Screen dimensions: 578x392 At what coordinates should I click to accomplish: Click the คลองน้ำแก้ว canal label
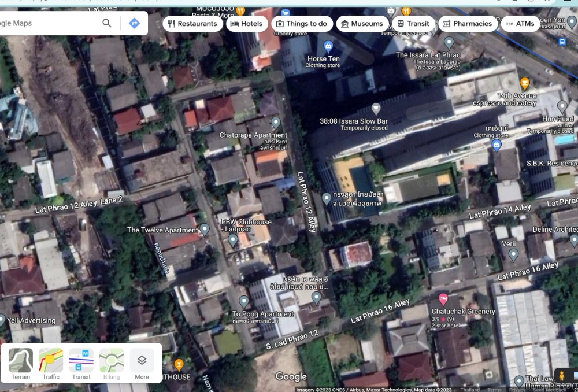[162, 258]
